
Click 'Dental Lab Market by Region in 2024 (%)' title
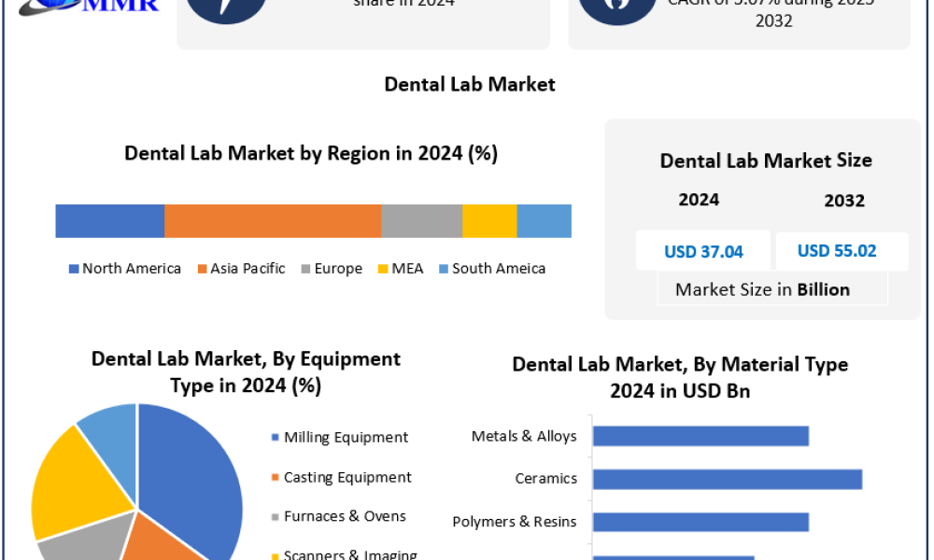(311, 154)
